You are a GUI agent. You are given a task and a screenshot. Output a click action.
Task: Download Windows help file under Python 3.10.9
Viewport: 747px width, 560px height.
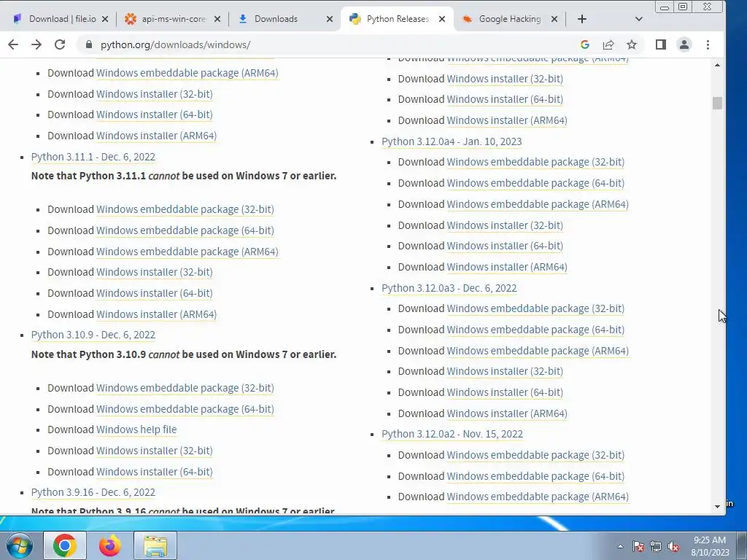pyautogui.click(x=136, y=429)
